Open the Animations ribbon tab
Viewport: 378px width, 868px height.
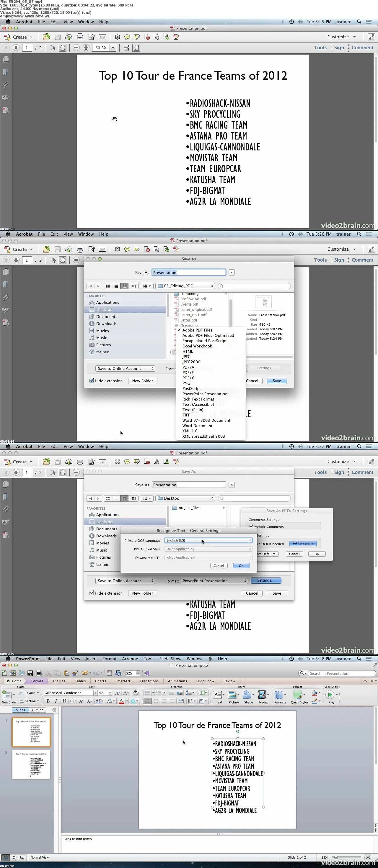pyautogui.click(x=177, y=681)
